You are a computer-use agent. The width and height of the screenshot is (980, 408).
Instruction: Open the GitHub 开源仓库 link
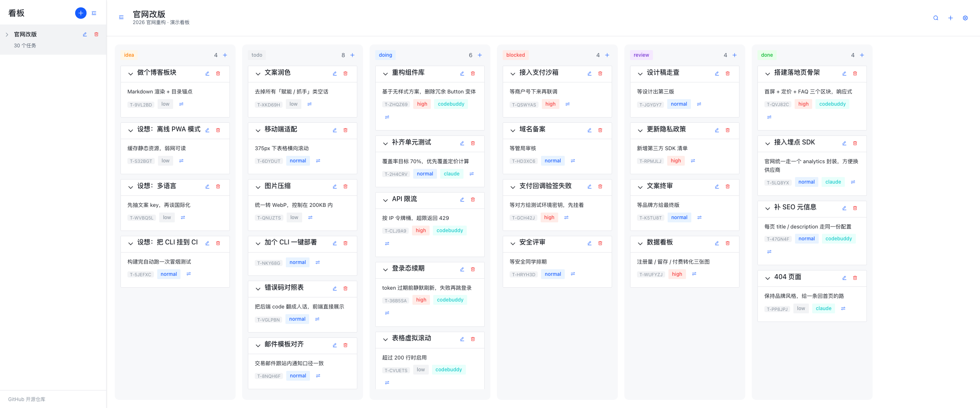27,399
